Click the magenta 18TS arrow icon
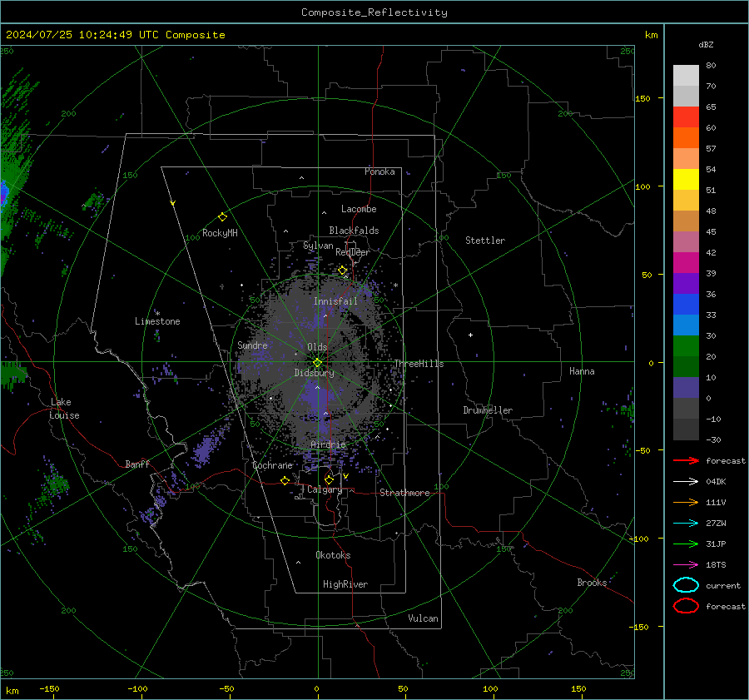 click(x=686, y=565)
